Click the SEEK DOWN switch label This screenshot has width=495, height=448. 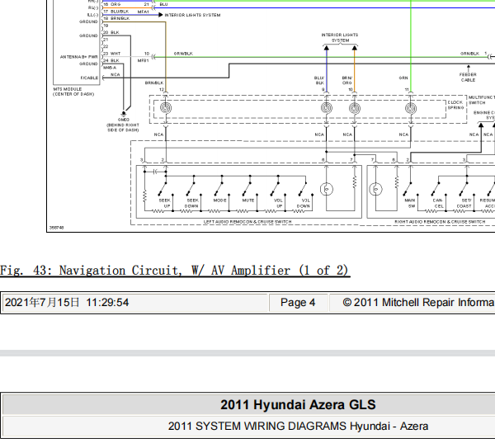click(192, 203)
